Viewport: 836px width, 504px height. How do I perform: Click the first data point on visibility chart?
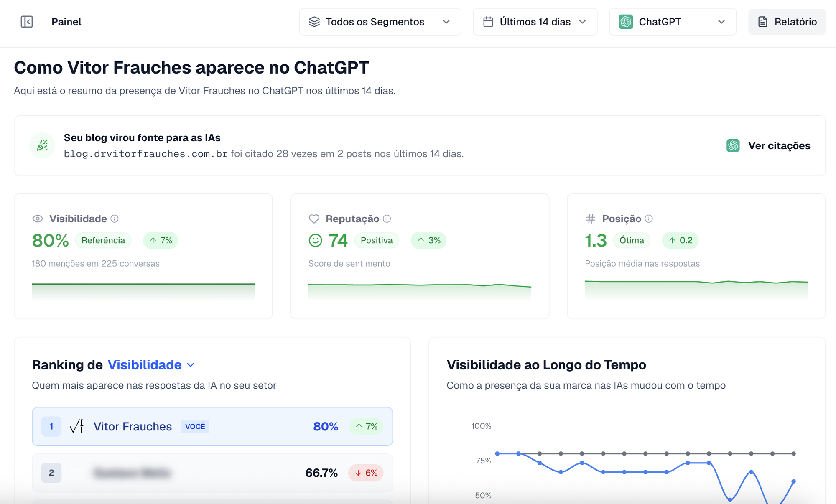pyautogui.click(x=497, y=453)
